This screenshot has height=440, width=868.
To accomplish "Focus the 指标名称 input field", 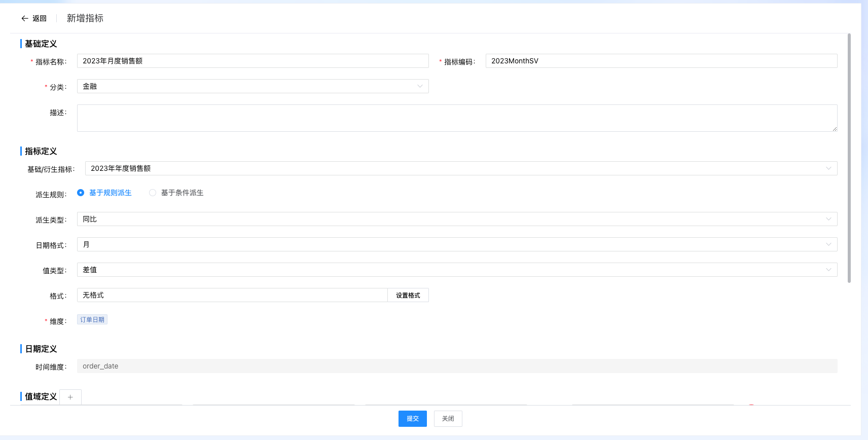I will pos(253,61).
